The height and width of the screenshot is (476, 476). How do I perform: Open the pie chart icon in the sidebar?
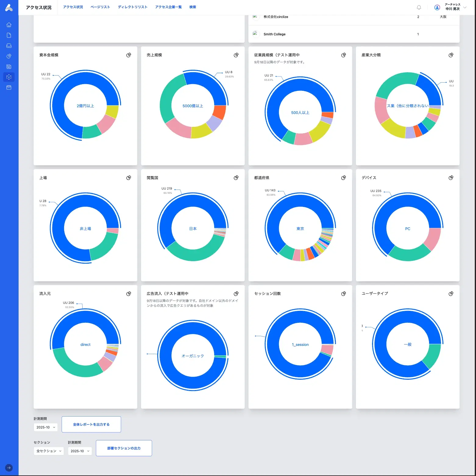coord(9,56)
